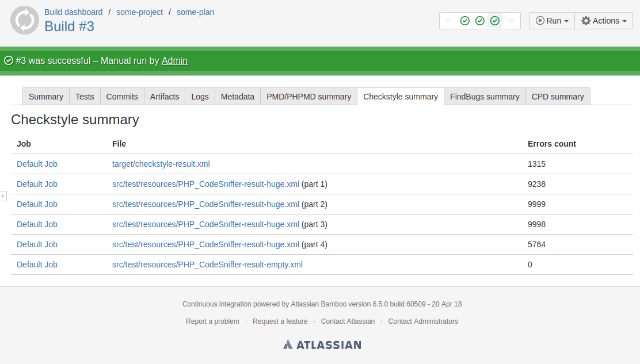This screenshot has width=640, height=364.
Task: Open the some-project breadcrumb
Action: click(140, 12)
